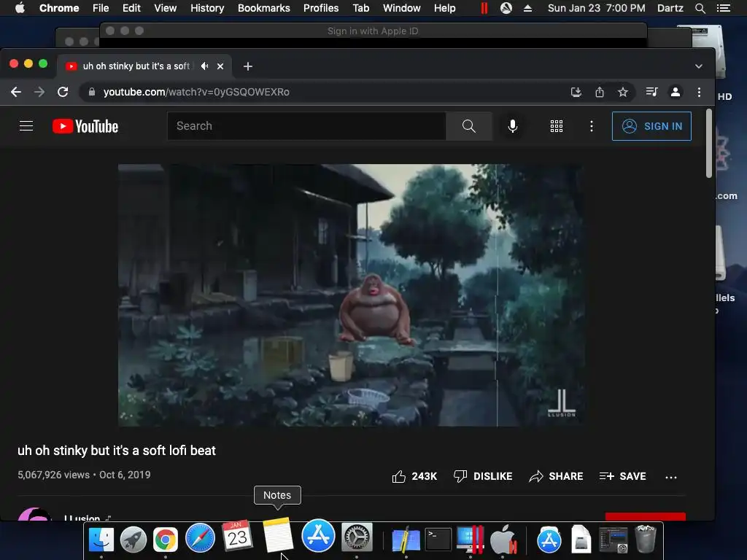Open the View menu
The width and height of the screenshot is (747, 560).
[166, 8]
